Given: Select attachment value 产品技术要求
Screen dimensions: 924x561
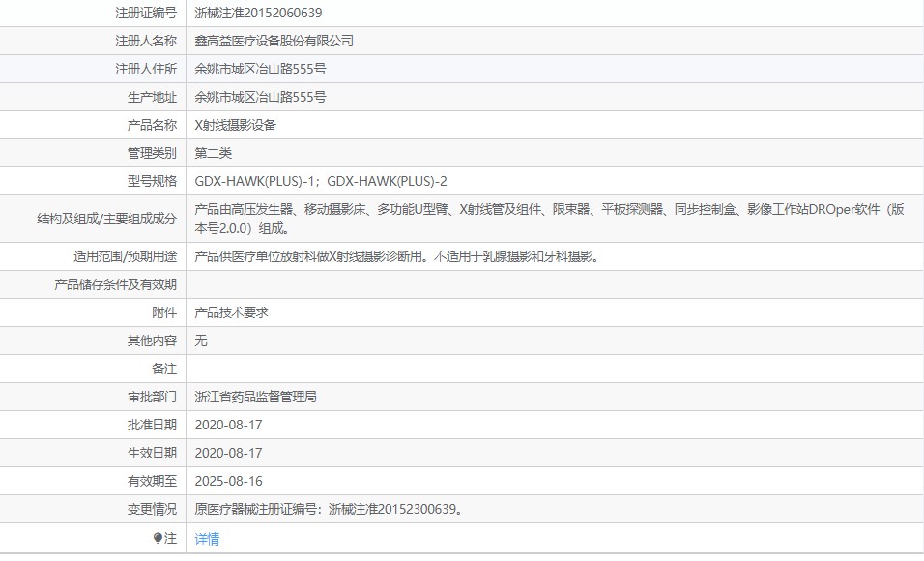Looking at the screenshot, I should pyautogui.click(x=232, y=312).
